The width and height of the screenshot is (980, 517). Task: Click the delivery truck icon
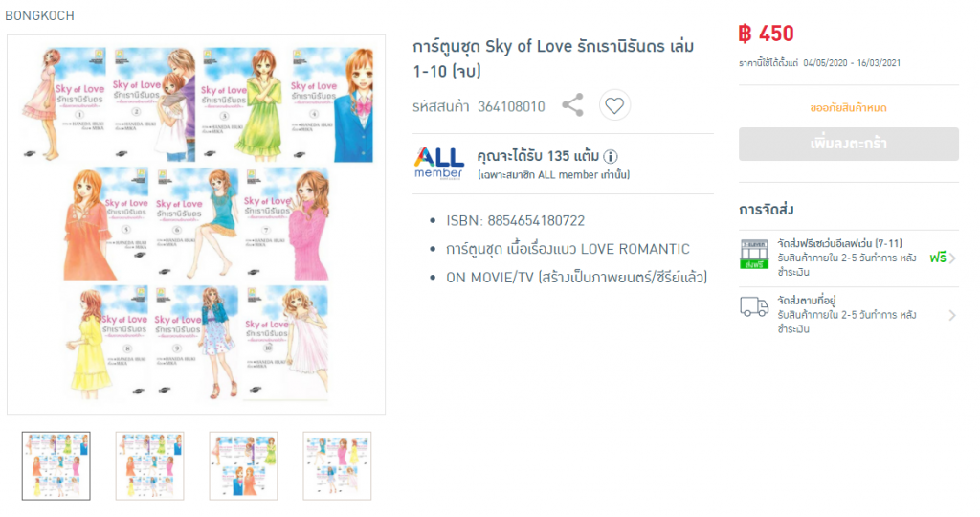tap(754, 307)
